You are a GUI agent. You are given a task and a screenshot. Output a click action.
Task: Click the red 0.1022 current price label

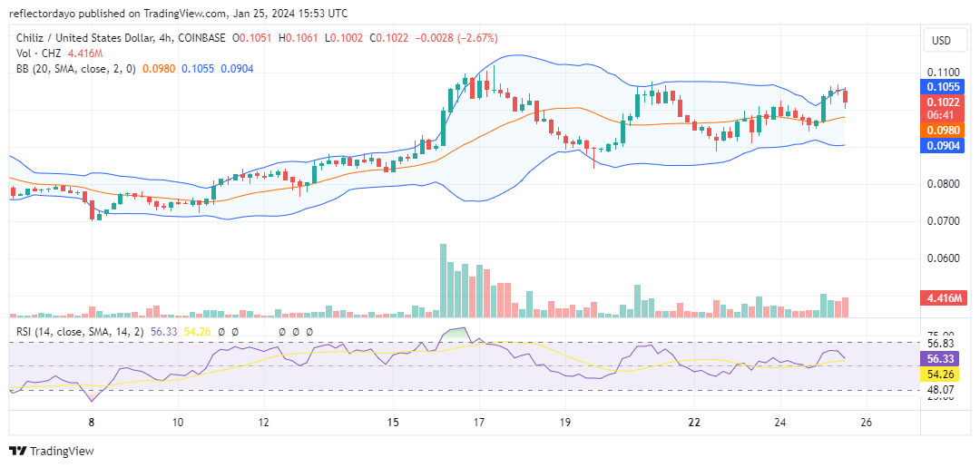click(x=941, y=102)
